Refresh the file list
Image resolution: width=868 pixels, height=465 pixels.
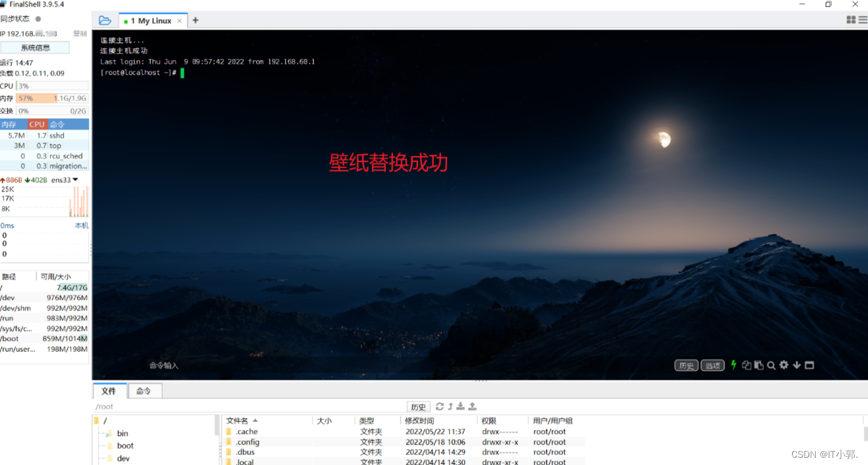pyautogui.click(x=439, y=407)
